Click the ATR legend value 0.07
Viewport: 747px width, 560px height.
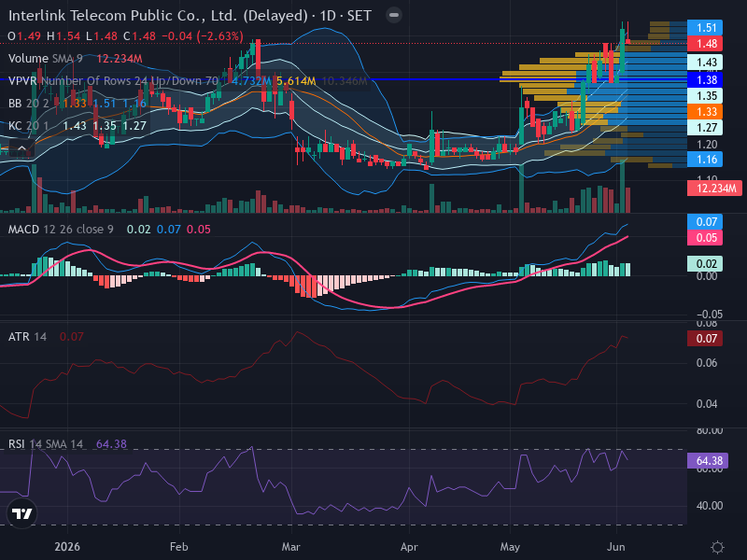pos(72,337)
